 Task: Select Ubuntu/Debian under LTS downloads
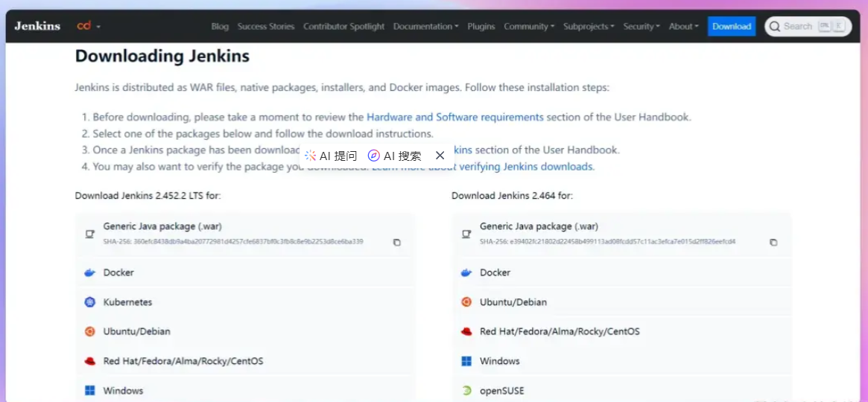(244, 331)
